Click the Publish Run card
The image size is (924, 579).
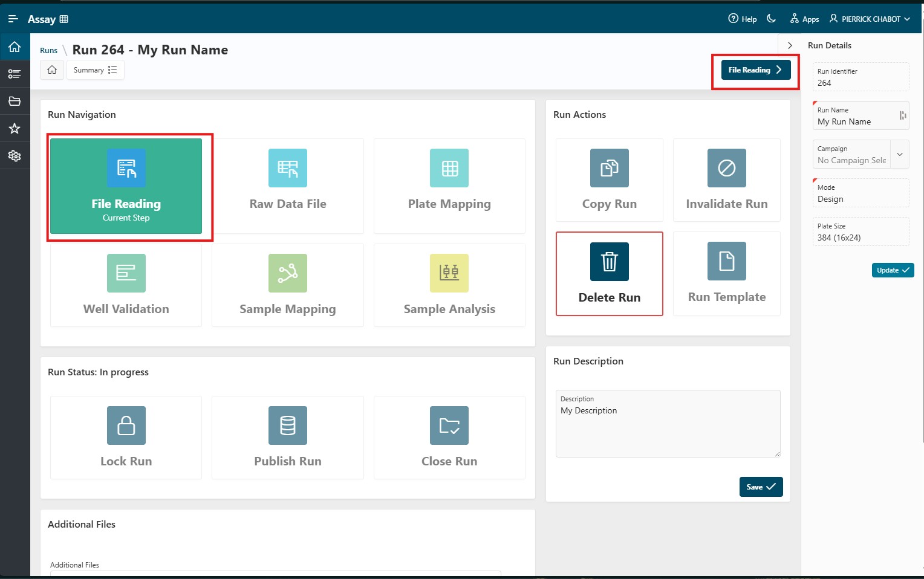pos(288,438)
